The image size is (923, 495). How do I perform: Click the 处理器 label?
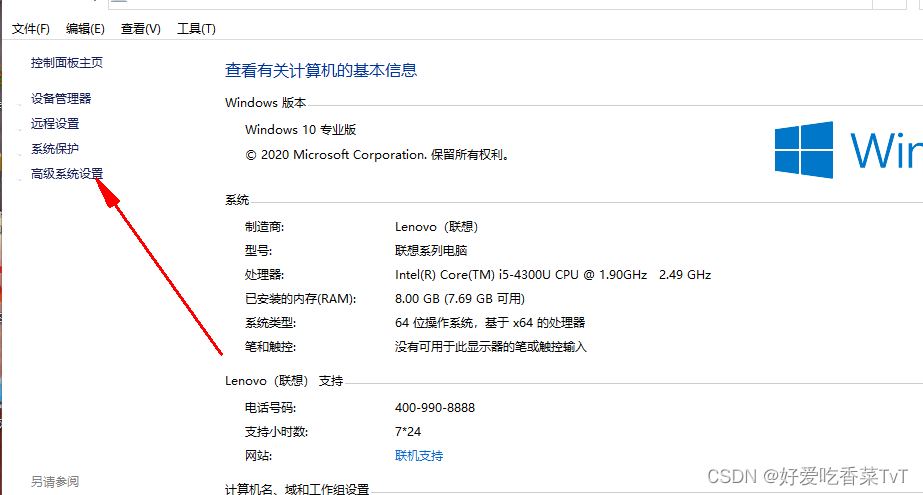[264, 275]
